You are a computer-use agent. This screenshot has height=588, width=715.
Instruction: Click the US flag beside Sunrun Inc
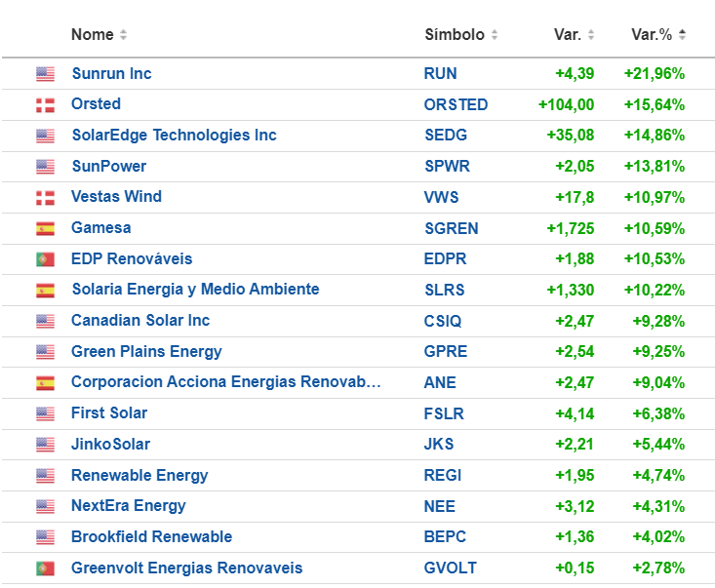pyautogui.click(x=45, y=74)
